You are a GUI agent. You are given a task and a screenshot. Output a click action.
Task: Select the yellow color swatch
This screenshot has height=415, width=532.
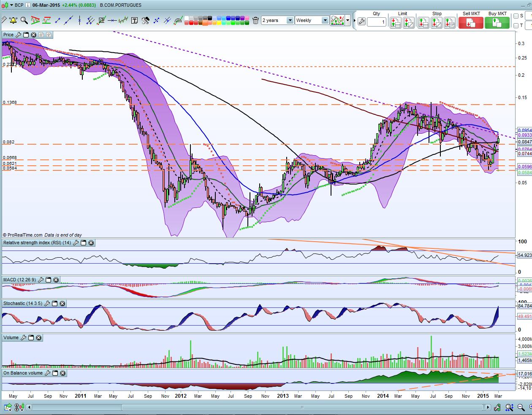(x=219, y=22)
